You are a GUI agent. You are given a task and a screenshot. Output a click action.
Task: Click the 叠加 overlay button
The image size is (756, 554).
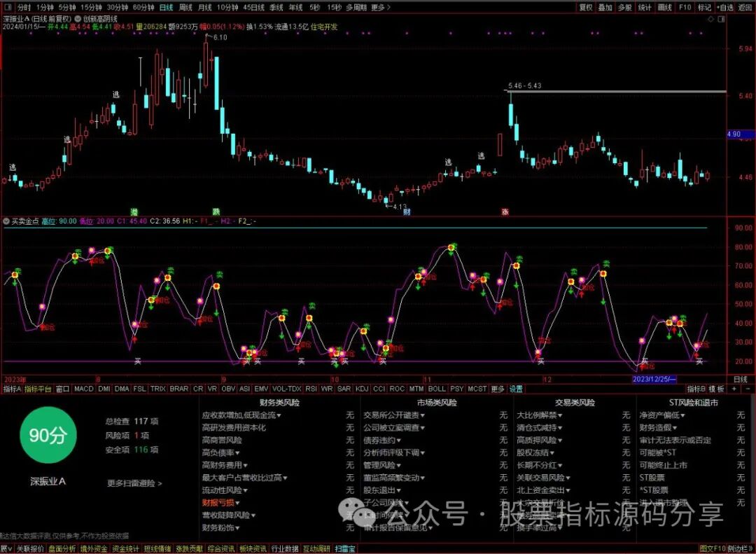tap(605, 7)
